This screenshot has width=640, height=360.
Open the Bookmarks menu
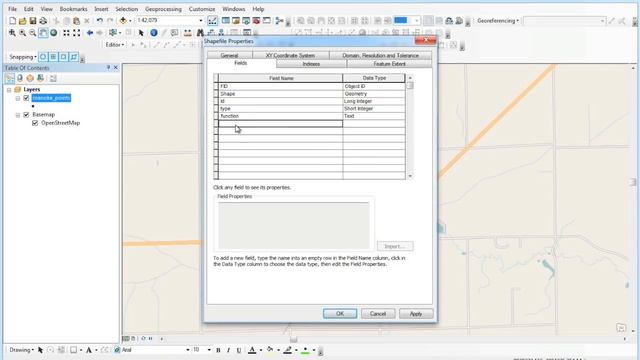[x=73, y=9]
